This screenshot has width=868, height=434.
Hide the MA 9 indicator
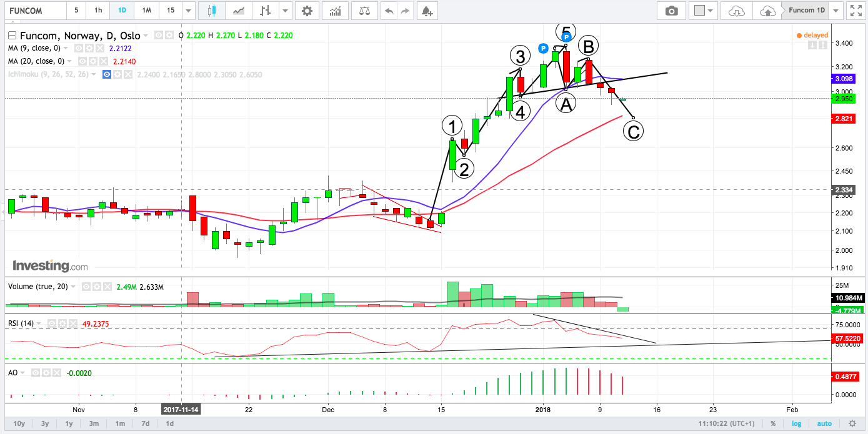pos(79,48)
